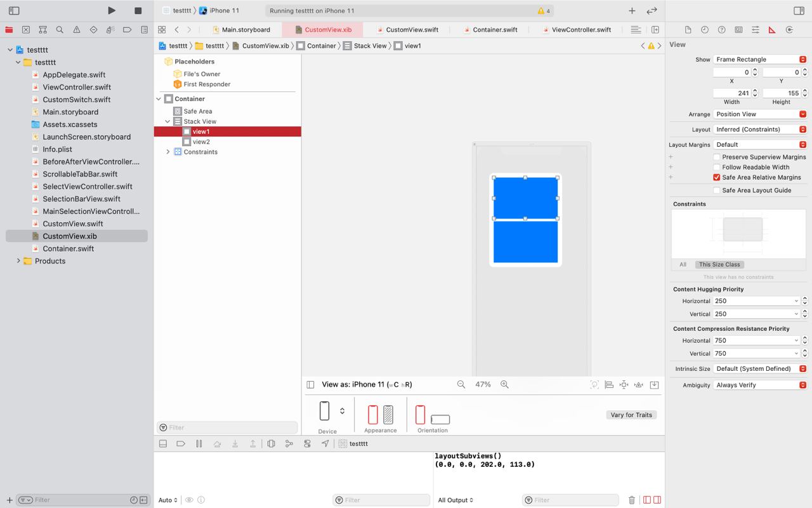
Task: Switch to the Container.swift tab
Action: click(x=495, y=29)
